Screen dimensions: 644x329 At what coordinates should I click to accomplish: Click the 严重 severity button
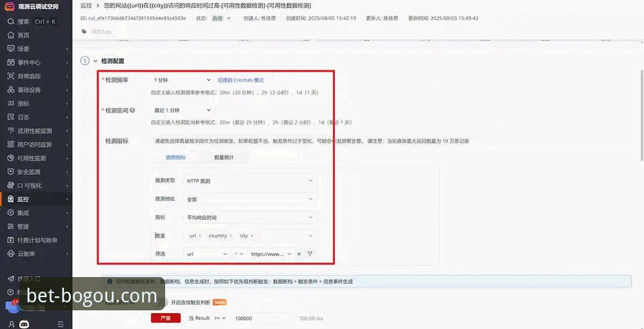click(x=166, y=318)
